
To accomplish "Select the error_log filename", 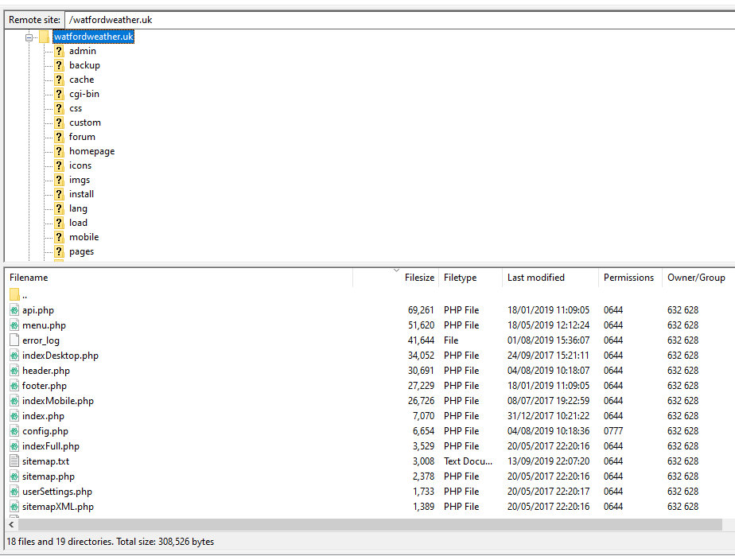I will click(x=41, y=340).
